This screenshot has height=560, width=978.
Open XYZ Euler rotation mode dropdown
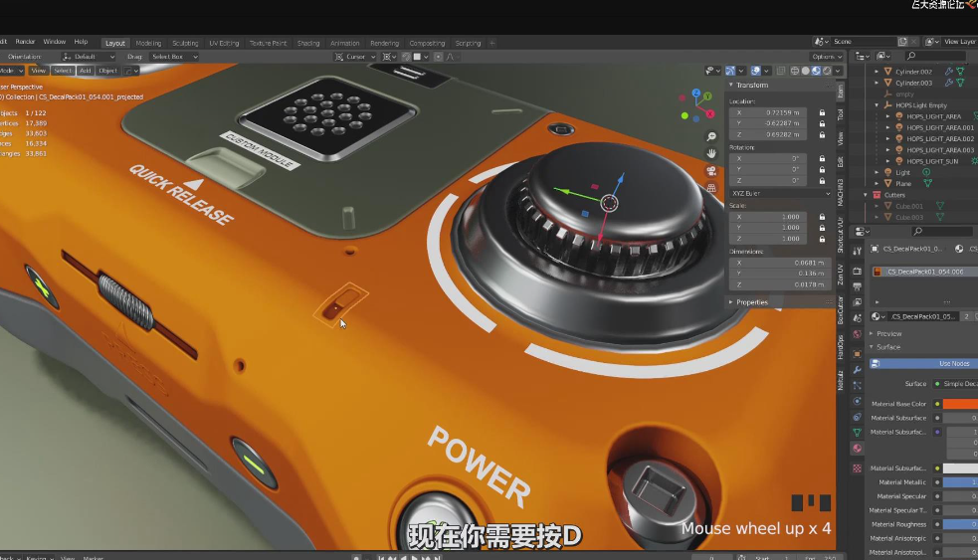coord(781,193)
